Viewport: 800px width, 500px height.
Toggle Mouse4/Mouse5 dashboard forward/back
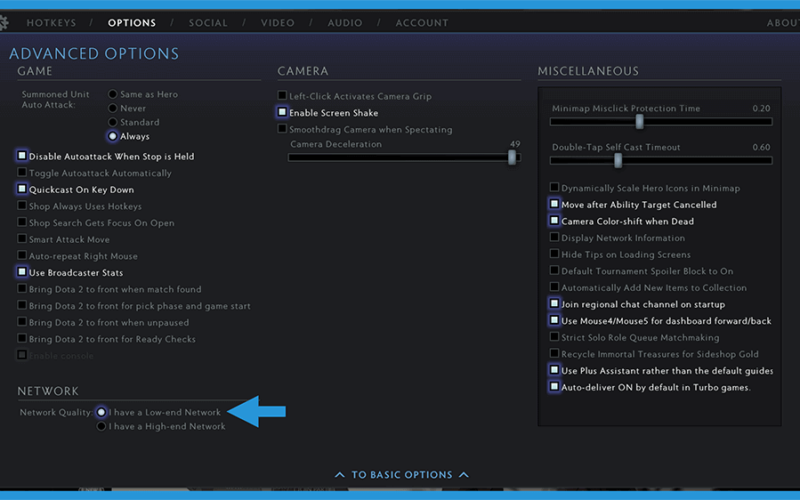click(554, 320)
